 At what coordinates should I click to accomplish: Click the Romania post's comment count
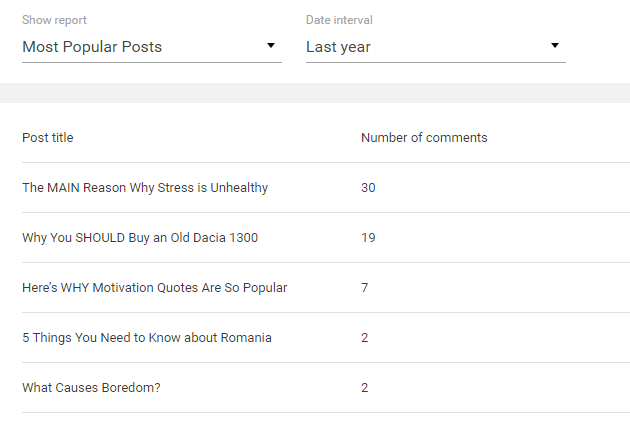[x=364, y=338]
